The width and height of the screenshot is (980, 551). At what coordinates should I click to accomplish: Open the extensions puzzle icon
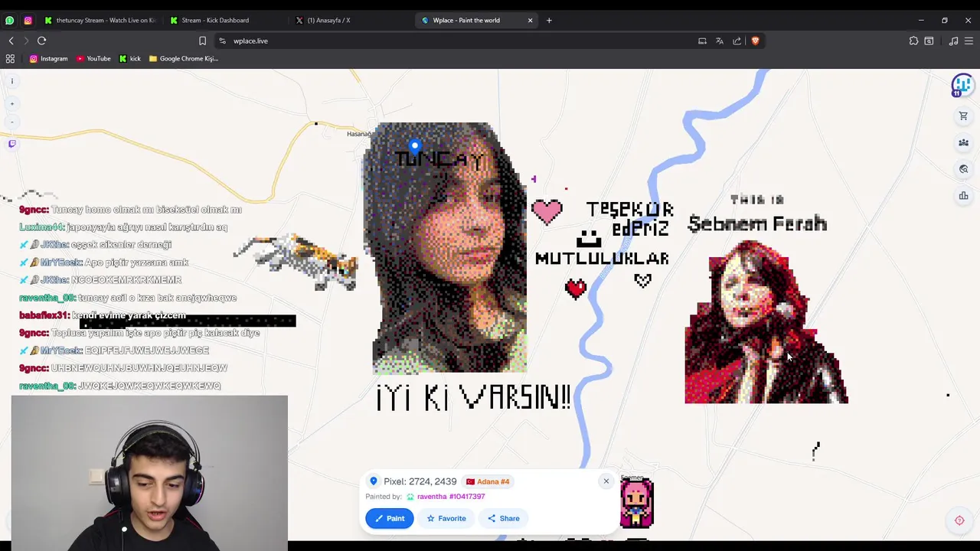pos(913,41)
